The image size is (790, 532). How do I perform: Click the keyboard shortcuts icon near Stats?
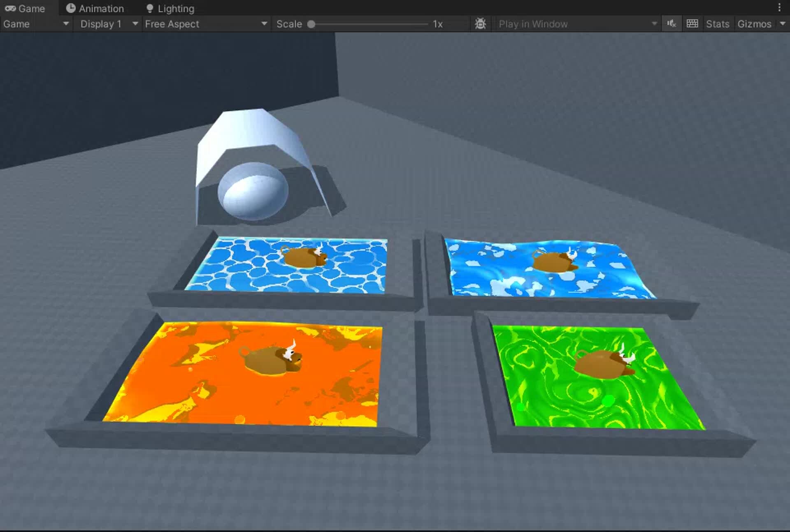(x=692, y=23)
